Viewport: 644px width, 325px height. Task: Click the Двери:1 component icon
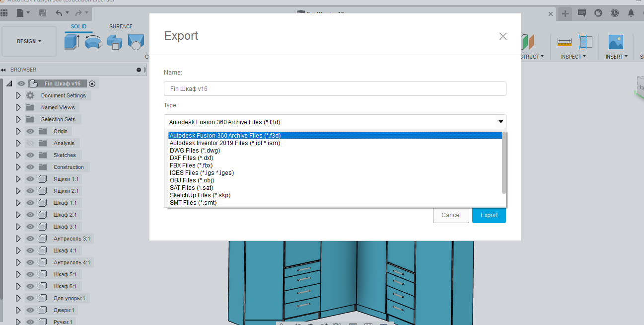(43, 310)
